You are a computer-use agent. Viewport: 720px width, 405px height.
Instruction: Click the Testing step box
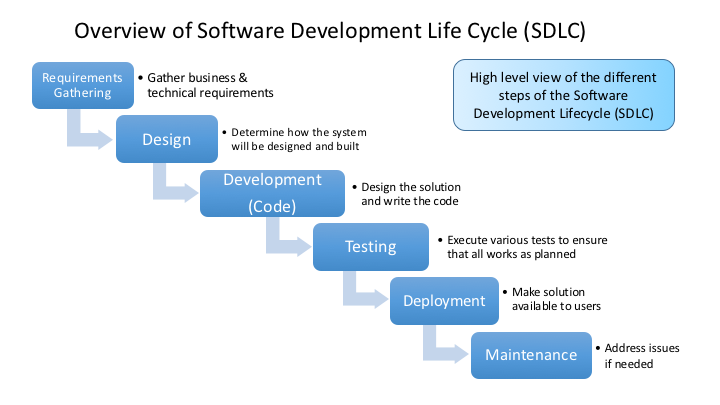(370, 247)
